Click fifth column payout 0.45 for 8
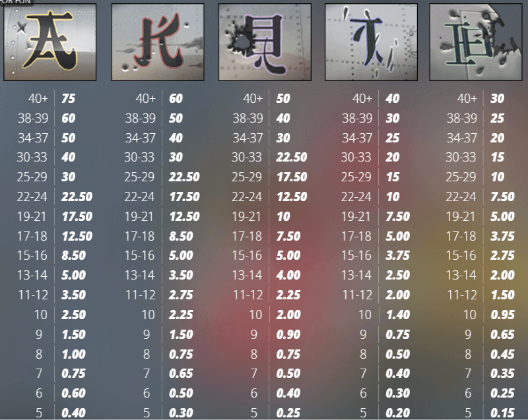The image size is (528, 420). pos(503,354)
